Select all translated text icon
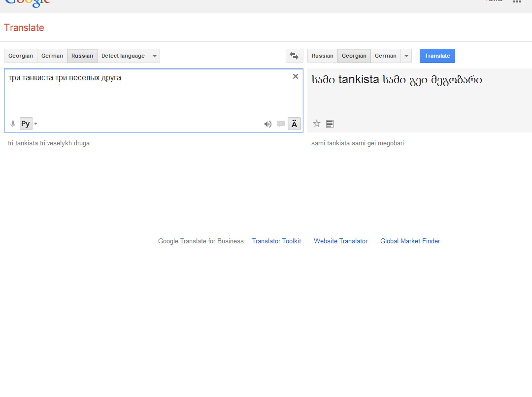Viewport: 532px width, 397px height. [330, 124]
